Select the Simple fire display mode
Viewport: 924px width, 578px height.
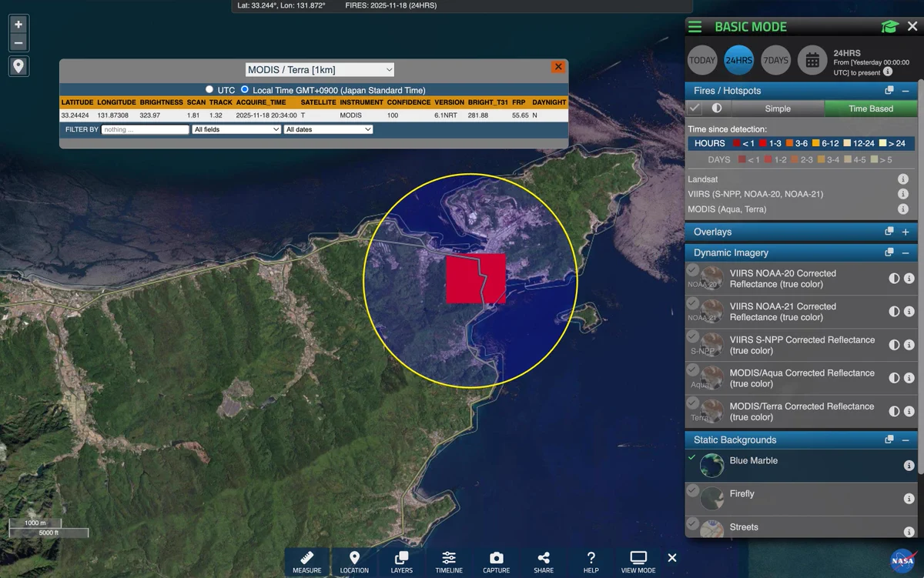(778, 109)
